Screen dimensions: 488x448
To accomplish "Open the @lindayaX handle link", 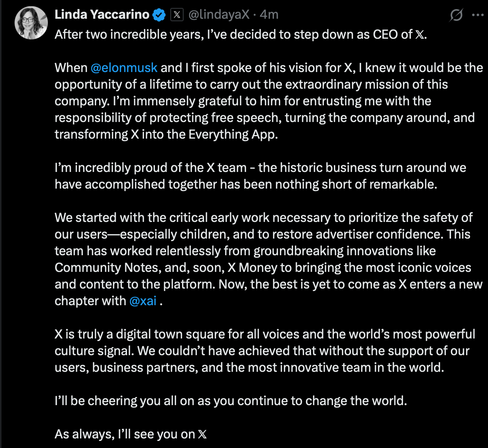I will (219, 15).
